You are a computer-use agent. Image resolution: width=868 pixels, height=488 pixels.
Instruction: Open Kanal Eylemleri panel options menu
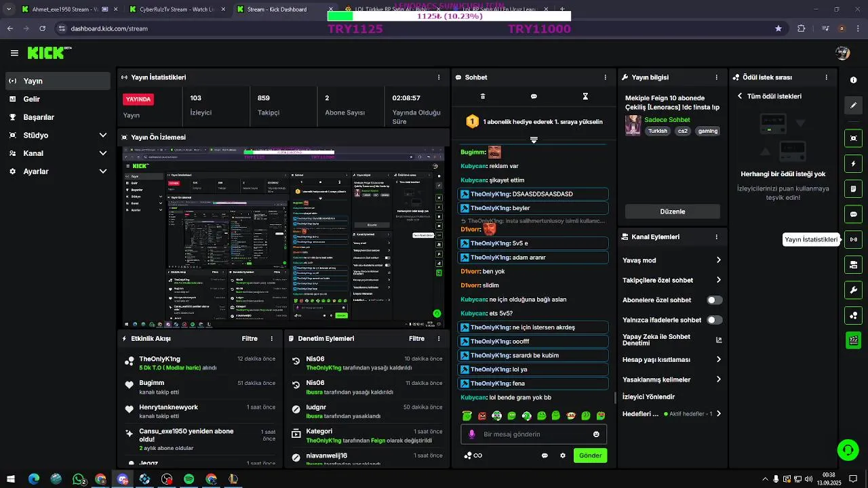717,237
